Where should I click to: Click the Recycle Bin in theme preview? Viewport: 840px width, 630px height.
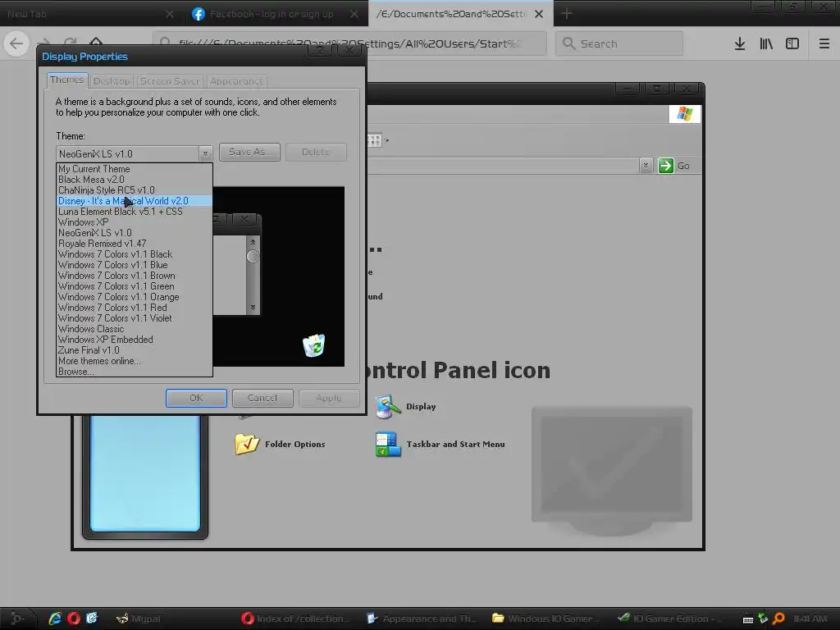click(x=314, y=345)
